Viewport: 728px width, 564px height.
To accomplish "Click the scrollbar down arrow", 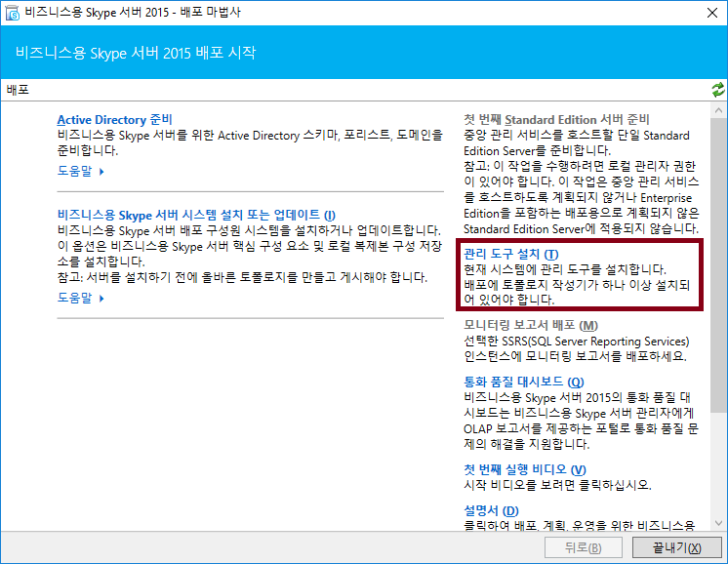I will (x=718, y=523).
